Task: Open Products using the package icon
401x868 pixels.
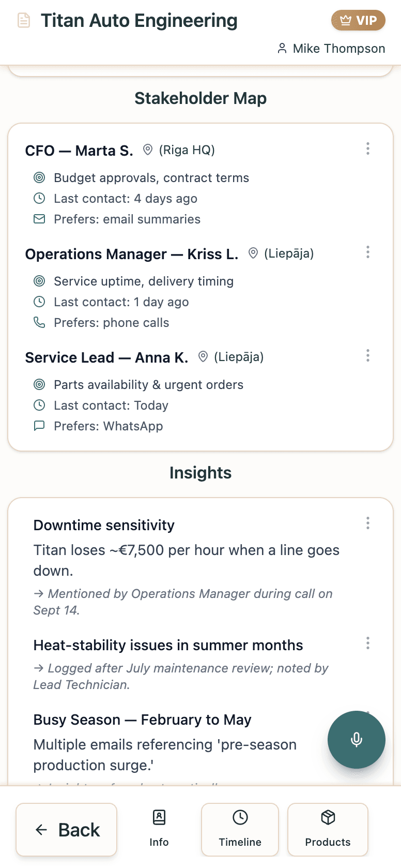Action: 328,829
